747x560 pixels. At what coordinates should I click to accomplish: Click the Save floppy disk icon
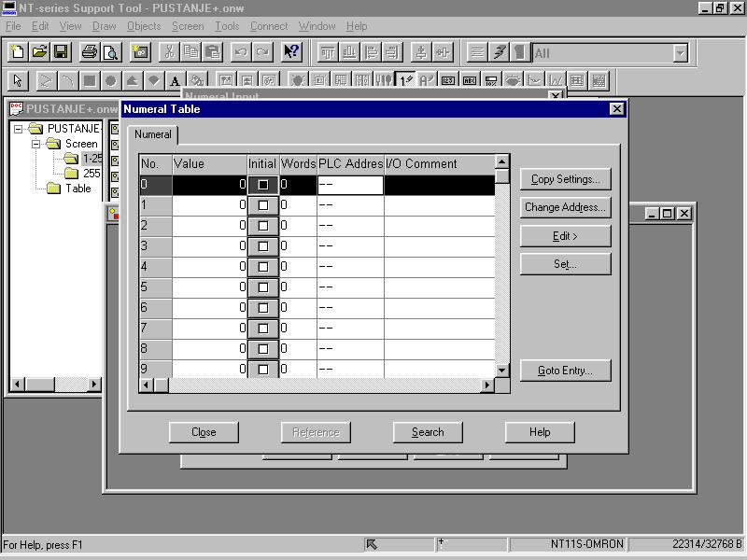[62, 52]
